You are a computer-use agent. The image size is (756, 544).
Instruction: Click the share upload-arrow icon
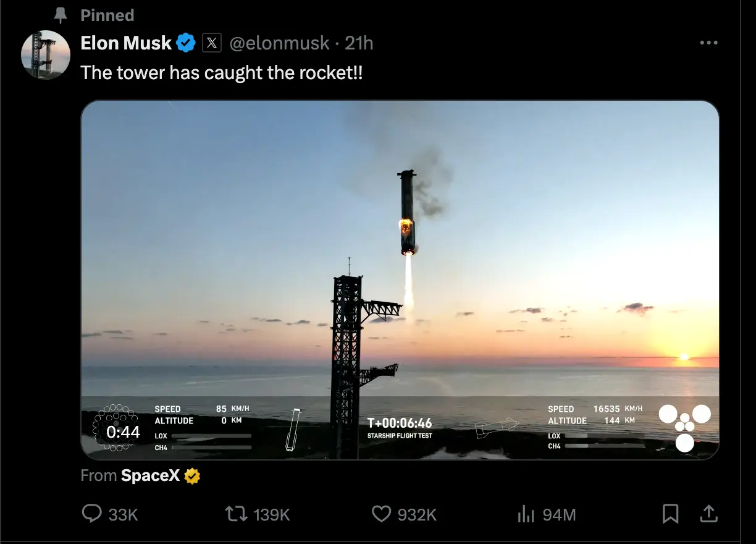[x=708, y=514]
